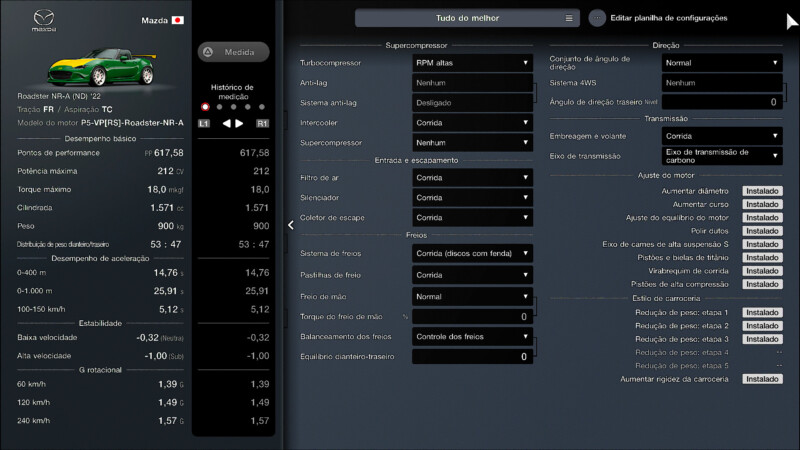Collapse panel with the left chevron arrow
800x450 pixels.
point(291,225)
